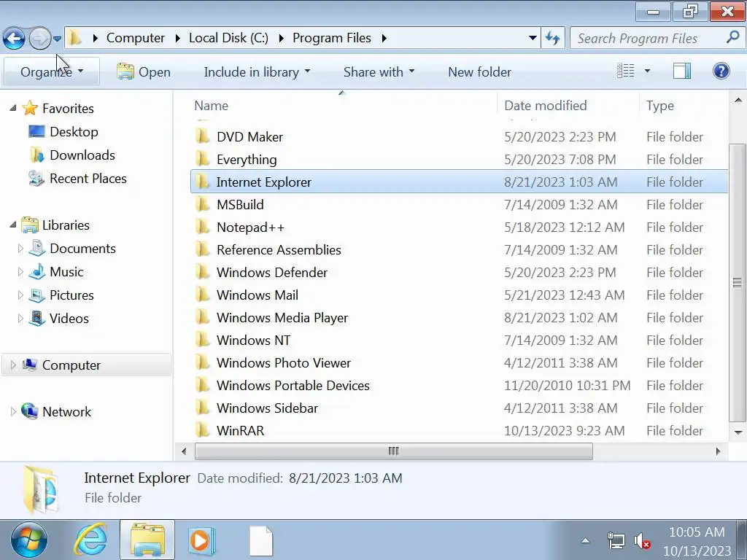Screen dimensions: 747x560
Task: Collapse the Libraries section
Action: click(13, 225)
